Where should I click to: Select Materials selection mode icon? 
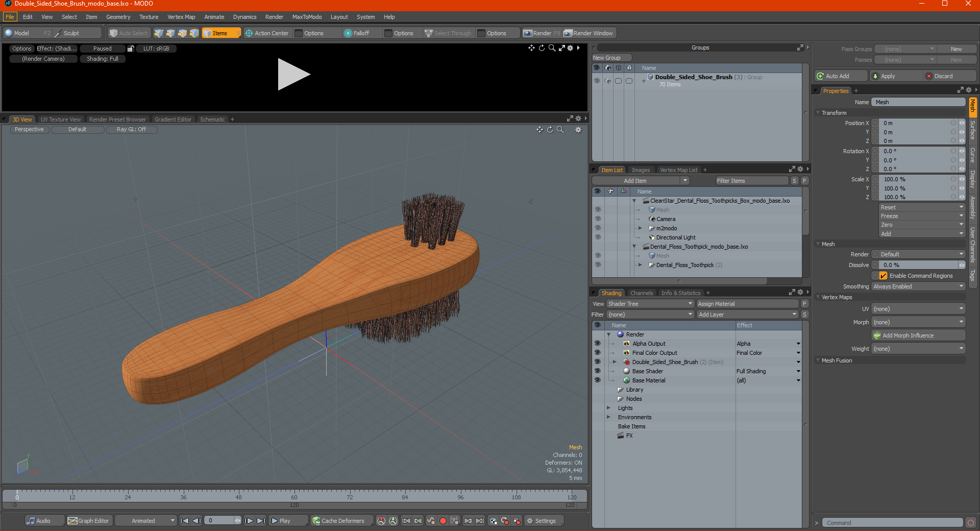pyautogui.click(x=194, y=33)
